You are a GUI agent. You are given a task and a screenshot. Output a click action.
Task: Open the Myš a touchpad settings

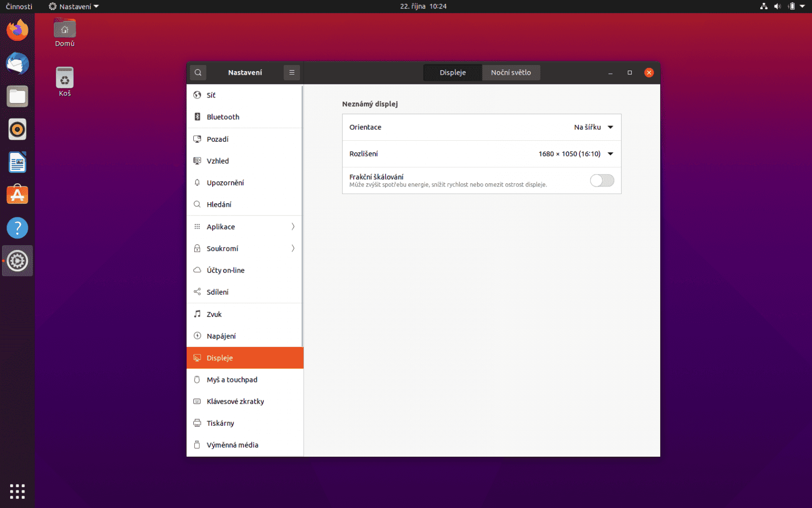[x=231, y=379]
